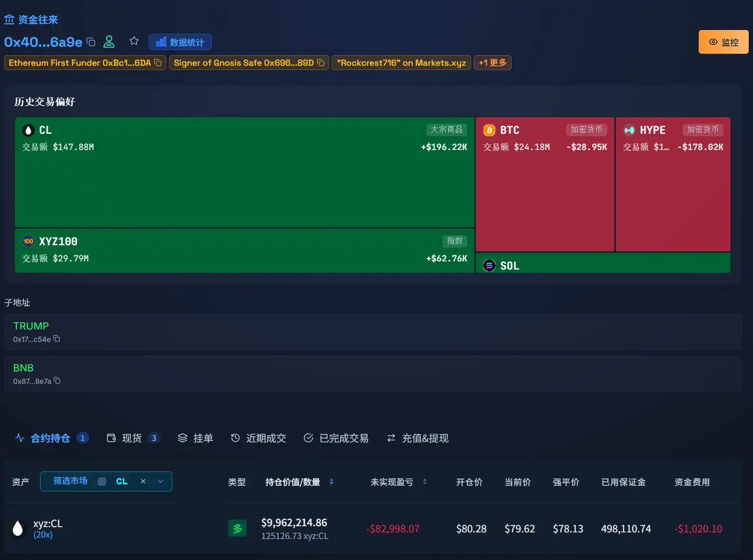Viewport: 753px width, 560px height.
Task: Click the bank icon beside 资金往来
Action: point(9,20)
